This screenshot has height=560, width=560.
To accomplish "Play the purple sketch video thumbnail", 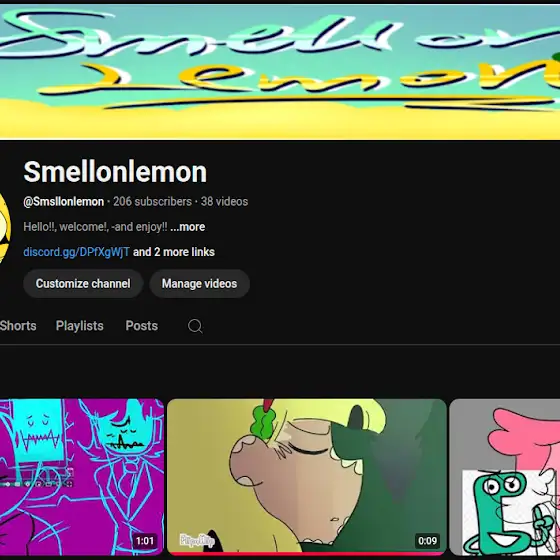I will (81, 477).
